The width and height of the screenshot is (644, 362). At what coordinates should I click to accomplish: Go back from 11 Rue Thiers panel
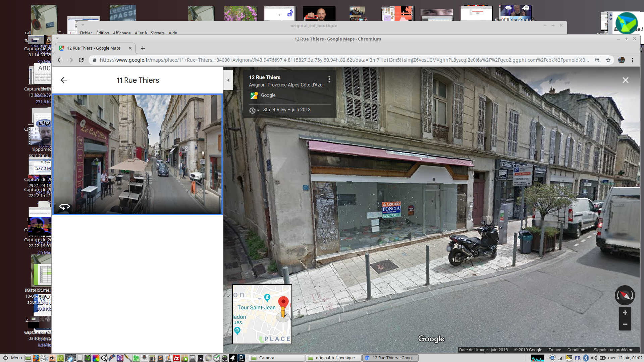pos(64,80)
